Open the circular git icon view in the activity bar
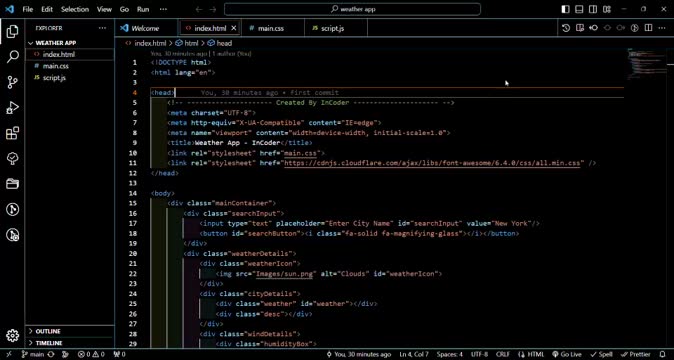This screenshot has height=360, width=674. tap(12, 210)
